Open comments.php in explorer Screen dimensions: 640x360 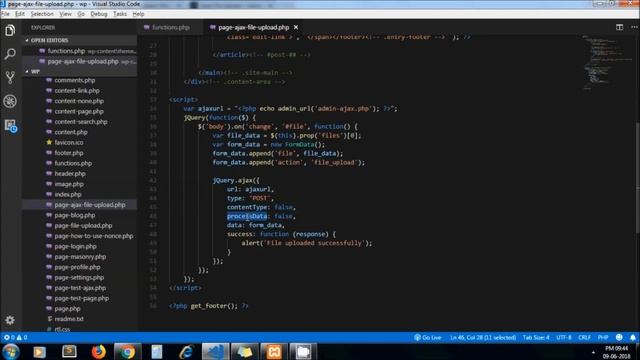tap(75, 80)
